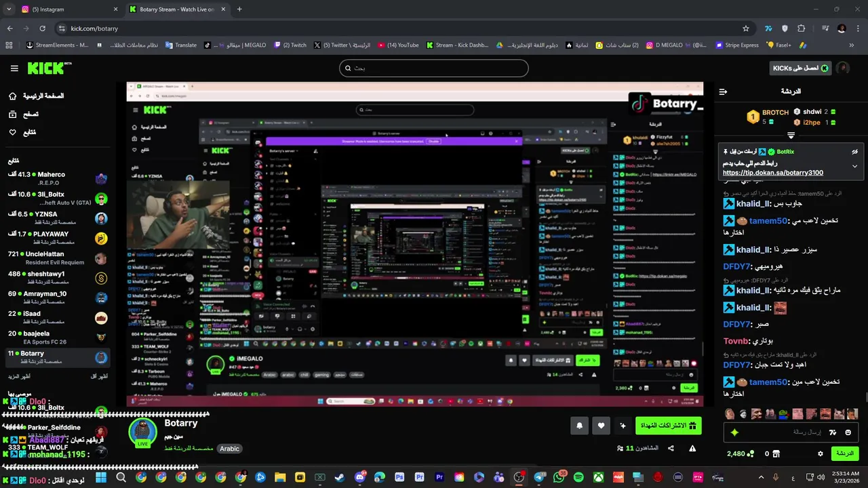Open Spotify from the taskbar
Viewport: 868px width, 488px height.
pos(578,478)
